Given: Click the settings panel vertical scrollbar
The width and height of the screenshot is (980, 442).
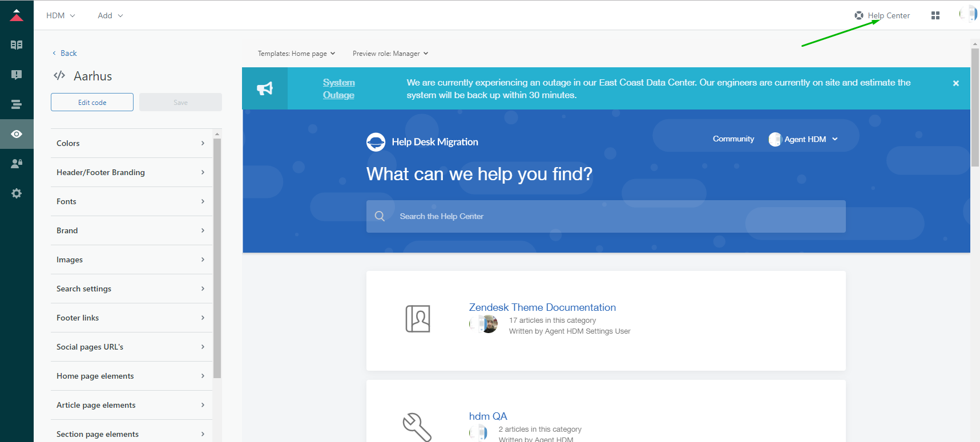Looking at the screenshot, I should click(x=217, y=257).
